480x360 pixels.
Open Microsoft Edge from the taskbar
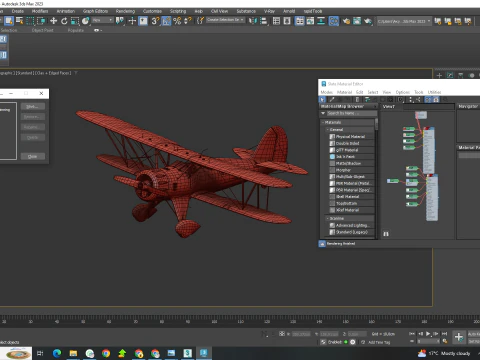[x=57, y=353]
